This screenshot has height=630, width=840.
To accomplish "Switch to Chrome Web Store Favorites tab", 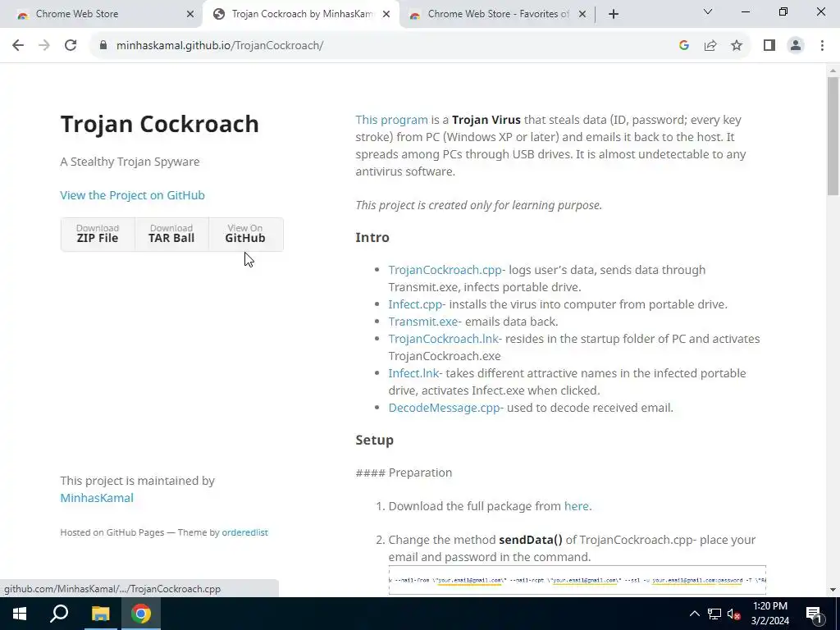I will click(x=496, y=14).
